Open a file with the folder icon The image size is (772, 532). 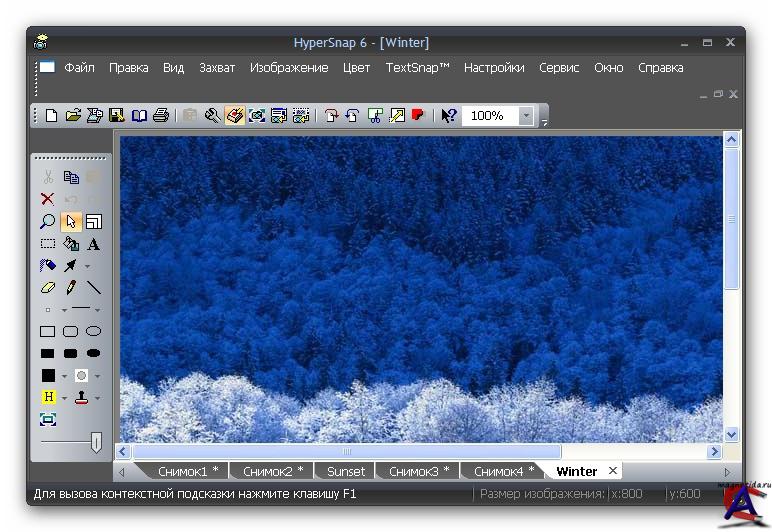[x=73, y=116]
